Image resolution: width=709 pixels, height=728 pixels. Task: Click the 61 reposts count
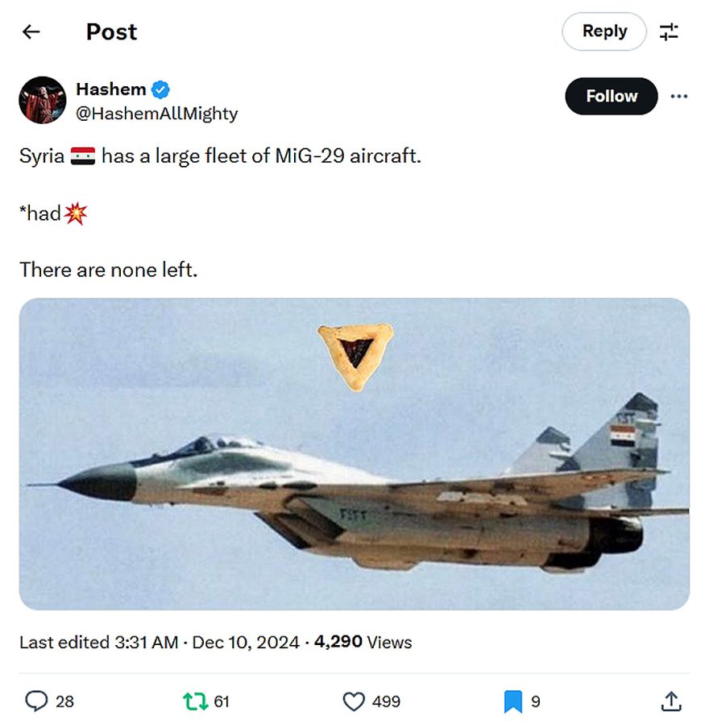[222, 701]
